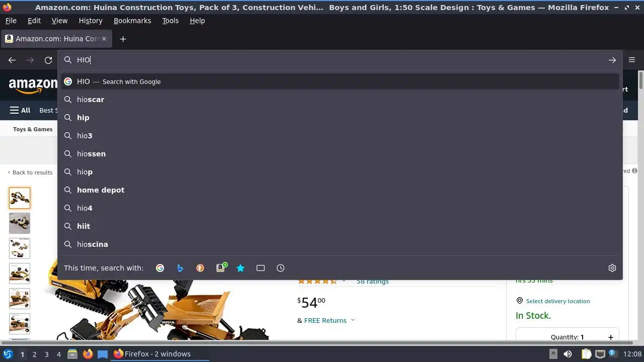Open the File menu
The image size is (644, 362).
(11, 21)
